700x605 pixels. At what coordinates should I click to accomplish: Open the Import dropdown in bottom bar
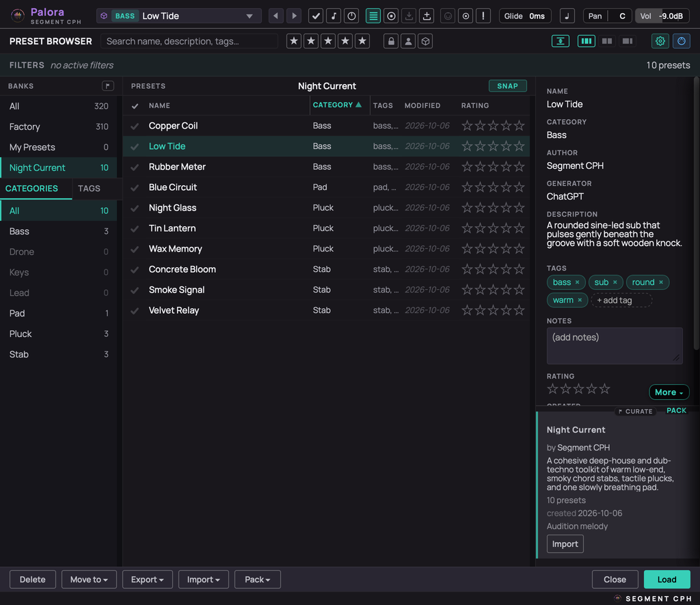(x=204, y=579)
